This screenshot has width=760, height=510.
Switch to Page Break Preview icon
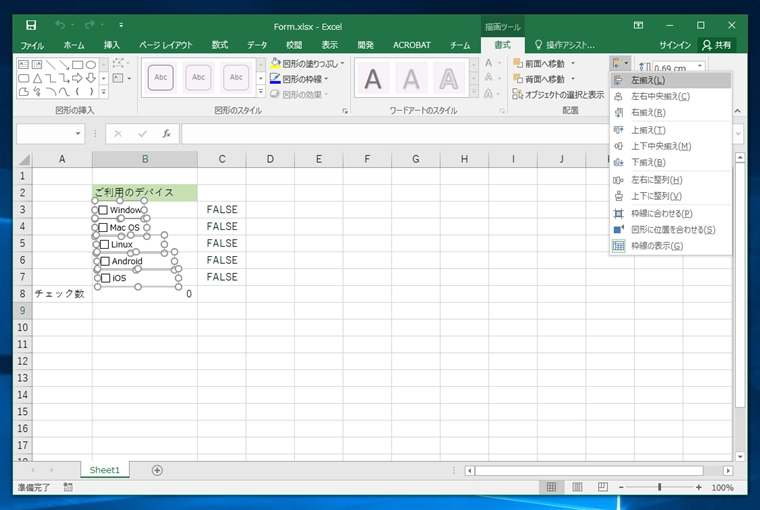602,487
